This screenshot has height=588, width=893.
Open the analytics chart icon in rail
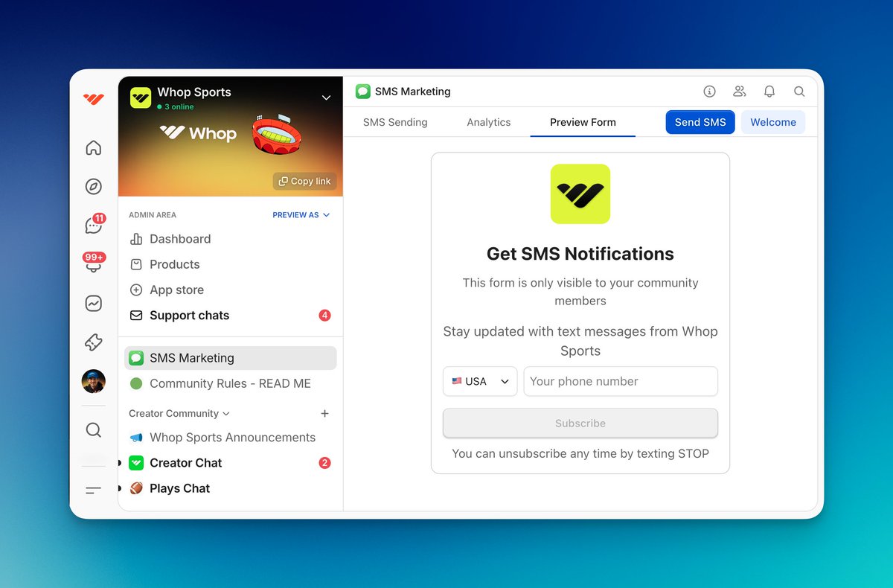tap(93, 303)
